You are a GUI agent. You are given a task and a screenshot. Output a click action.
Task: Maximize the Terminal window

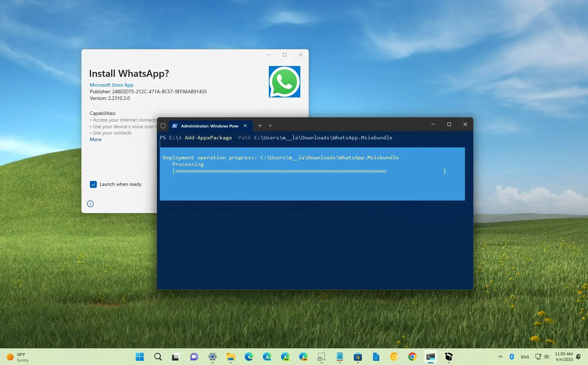449,124
